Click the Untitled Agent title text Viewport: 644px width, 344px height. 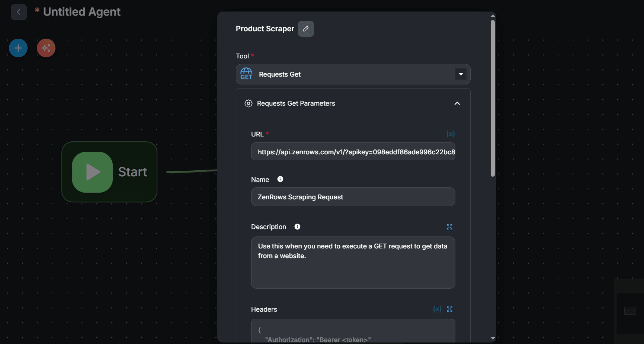tap(82, 12)
